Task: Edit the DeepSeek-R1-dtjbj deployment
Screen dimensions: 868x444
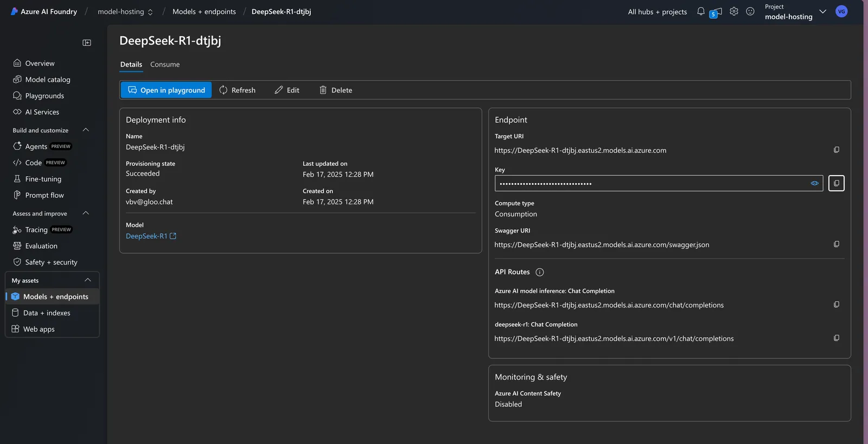Action: [287, 90]
